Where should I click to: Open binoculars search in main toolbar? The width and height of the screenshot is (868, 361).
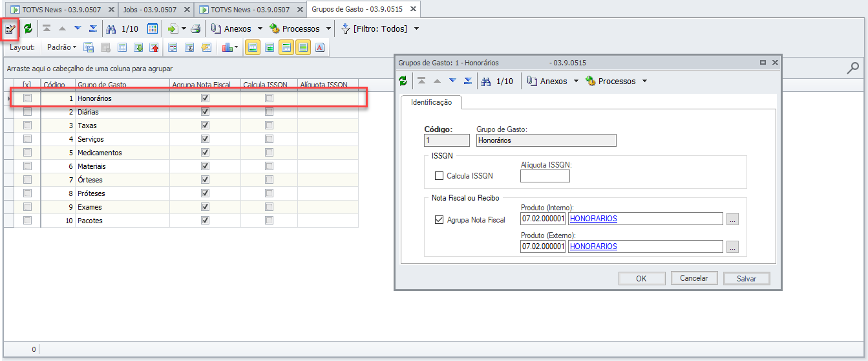pos(111,29)
